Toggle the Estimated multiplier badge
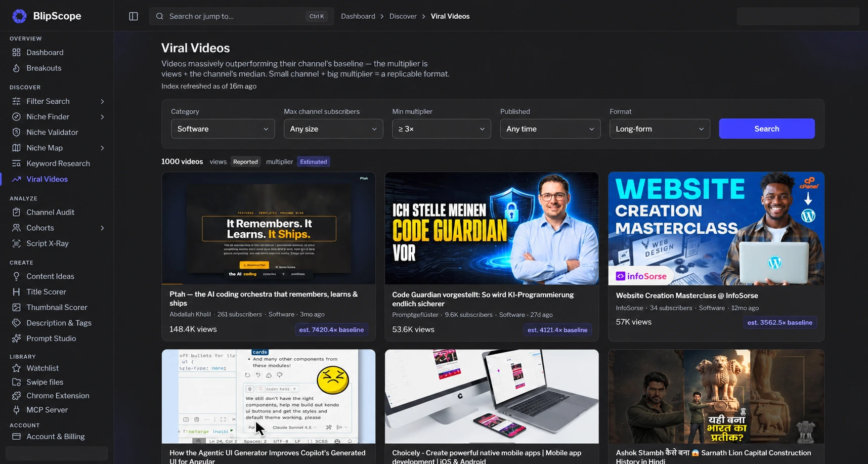Image resolution: width=868 pixels, height=464 pixels. pos(314,162)
